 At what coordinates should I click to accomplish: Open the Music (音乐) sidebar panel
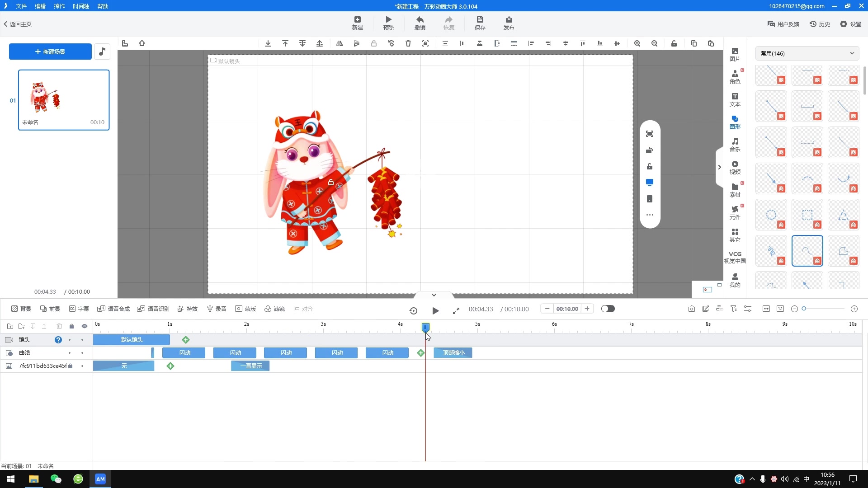[735, 145]
